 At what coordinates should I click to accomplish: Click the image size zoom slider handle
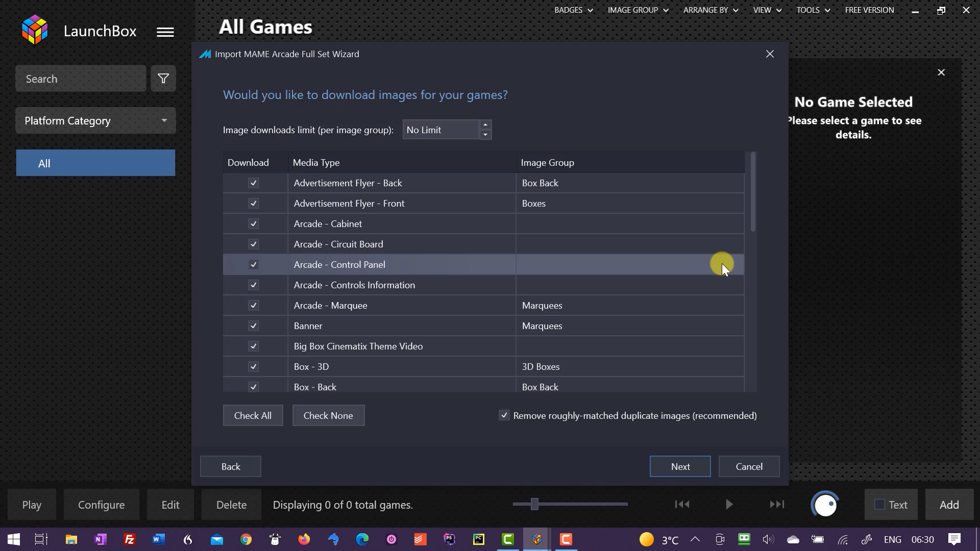pyautogui.click(x=534, y=504)
